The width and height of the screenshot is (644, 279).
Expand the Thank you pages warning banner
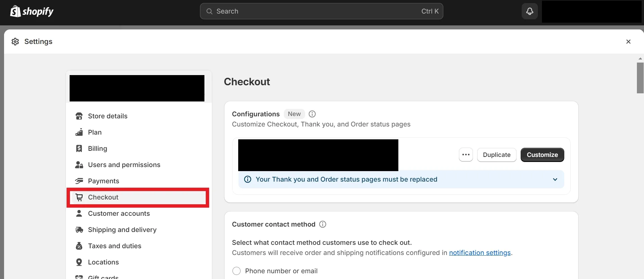pyautogui.click(x=555, y=179)
